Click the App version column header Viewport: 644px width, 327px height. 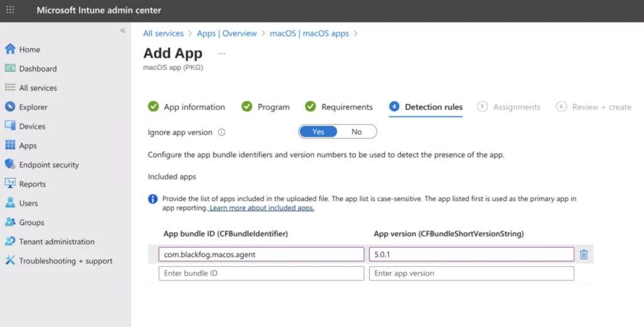[448, 234]
